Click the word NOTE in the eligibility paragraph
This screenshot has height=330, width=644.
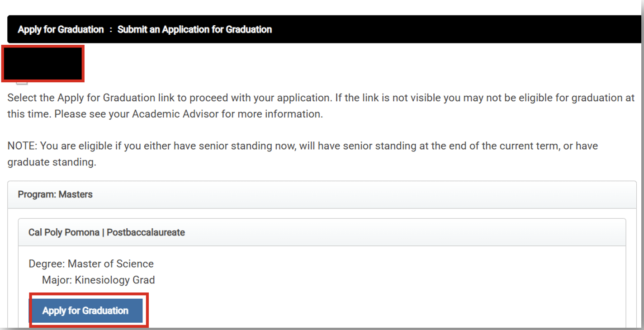pos(22,146)
